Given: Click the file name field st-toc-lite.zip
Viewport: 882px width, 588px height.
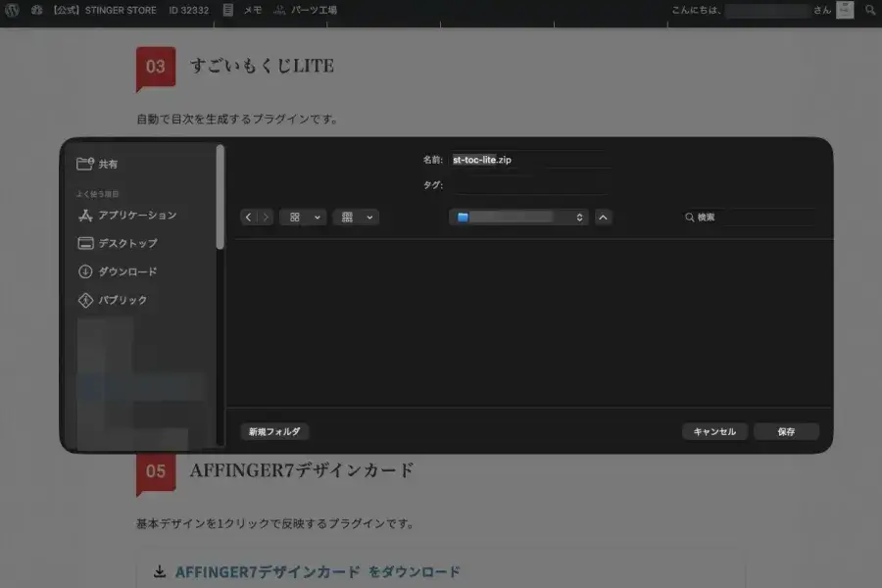Looking at the screenshot, I should 530,160.
